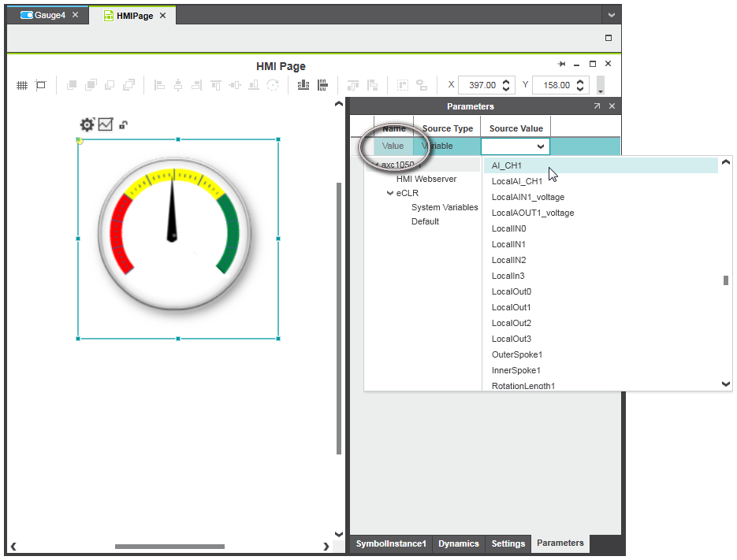Click the X coordinate input field

[480, 85]
